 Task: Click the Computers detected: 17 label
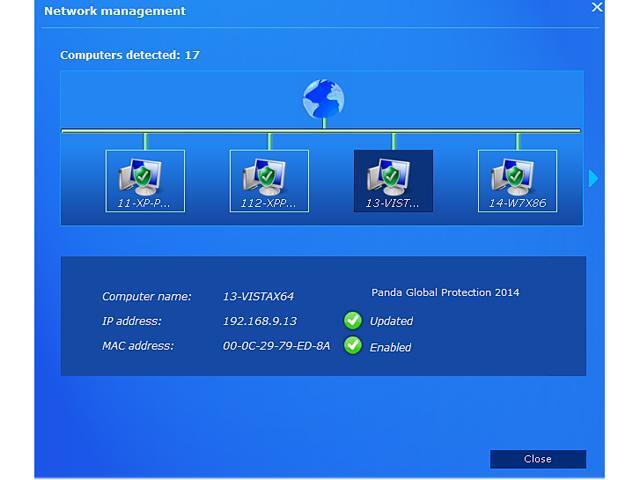tap(130, 55)
